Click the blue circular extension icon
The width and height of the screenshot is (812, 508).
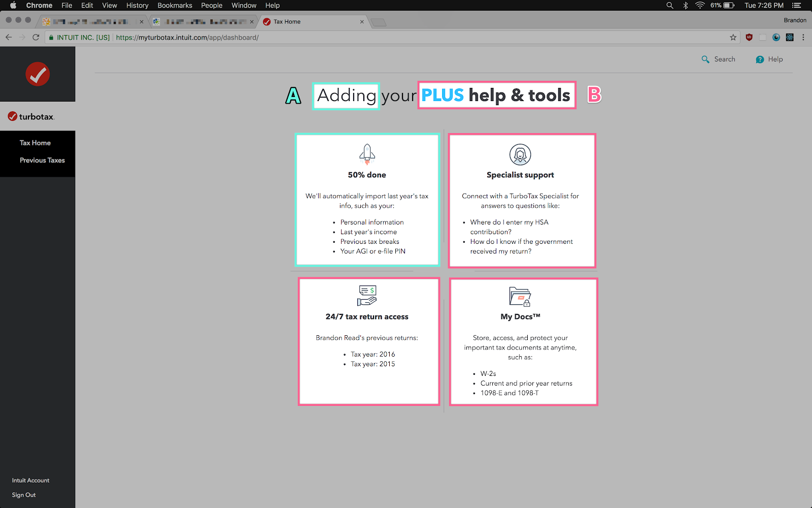[776, 37]
